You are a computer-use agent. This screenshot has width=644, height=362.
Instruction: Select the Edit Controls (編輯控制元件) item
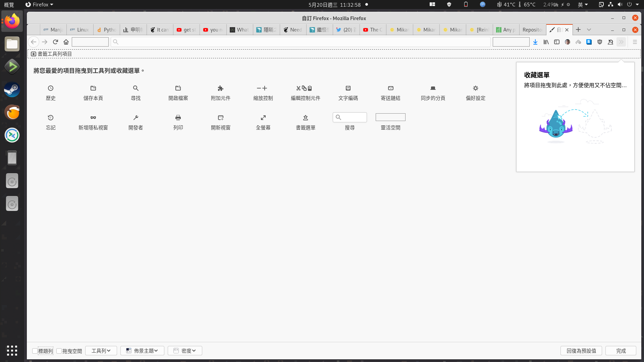[x=306, y=93]
